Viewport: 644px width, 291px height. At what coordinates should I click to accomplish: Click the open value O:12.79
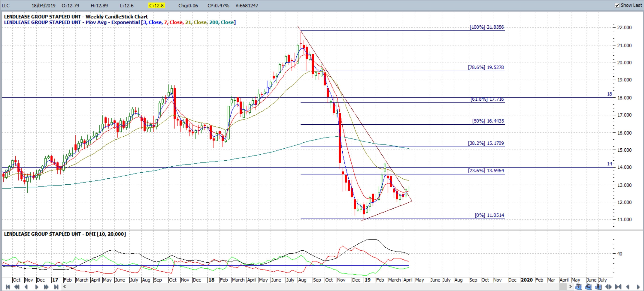70,5
